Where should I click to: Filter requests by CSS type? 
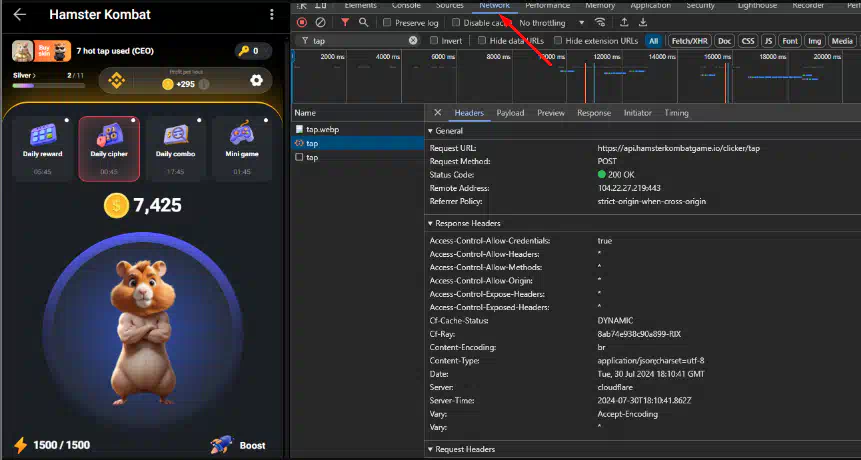747,41
